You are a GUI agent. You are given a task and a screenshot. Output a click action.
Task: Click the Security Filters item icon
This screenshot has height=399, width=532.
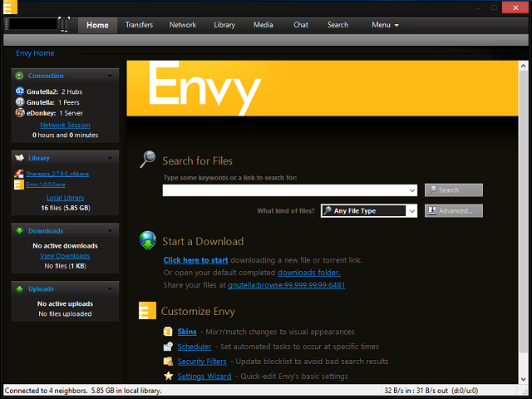168,361
